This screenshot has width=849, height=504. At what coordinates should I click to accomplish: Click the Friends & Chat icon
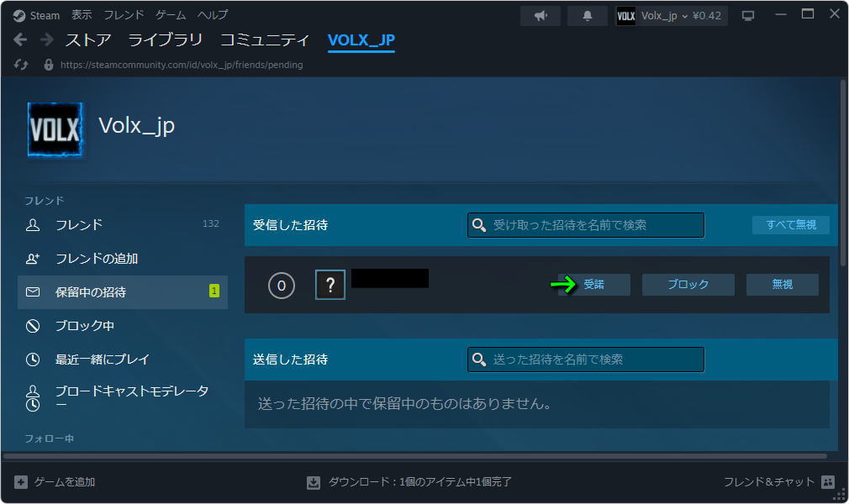pos(827,482)
